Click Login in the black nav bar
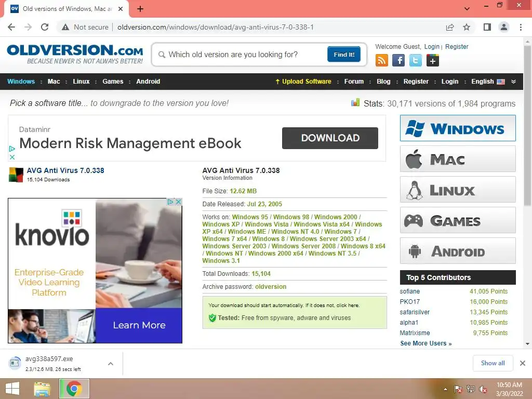 pyautogui.click(x=449, y=82)
